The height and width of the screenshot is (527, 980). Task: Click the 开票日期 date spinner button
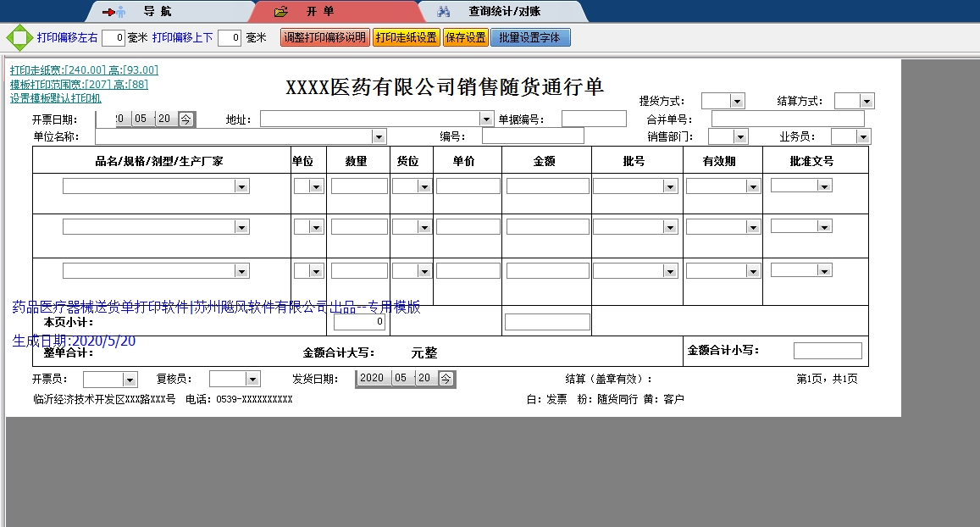tap(185, 119)
